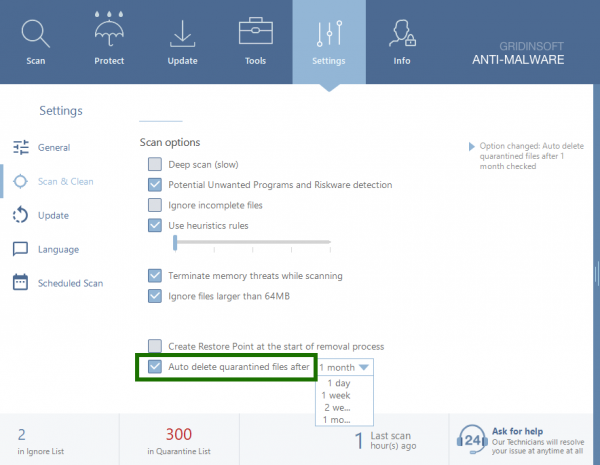Disable Terminate memory threats while scanning

[155, 276]
